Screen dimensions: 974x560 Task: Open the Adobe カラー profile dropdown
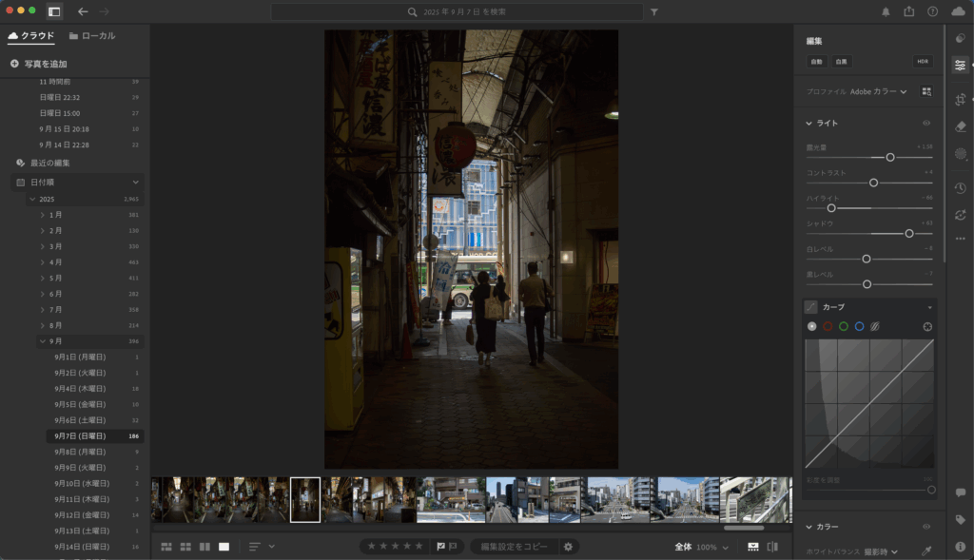tap(878, 91)
